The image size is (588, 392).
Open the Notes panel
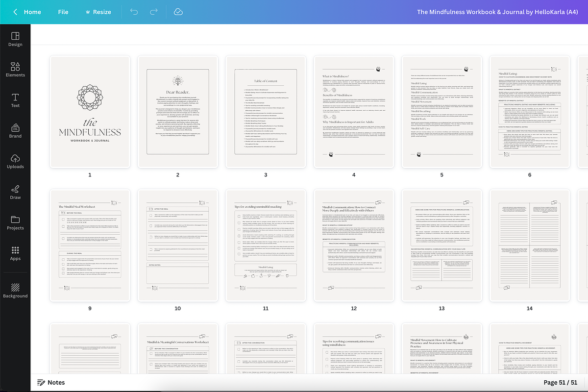tap(51, 382)
